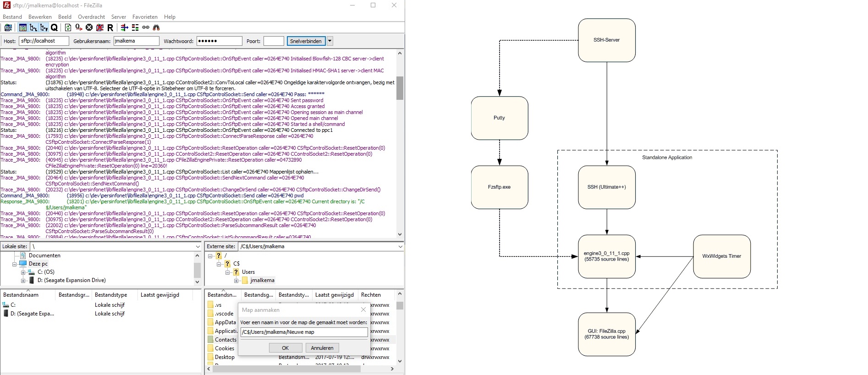Open the Quickconnect history dropdown arrow

tap(330, 41)
